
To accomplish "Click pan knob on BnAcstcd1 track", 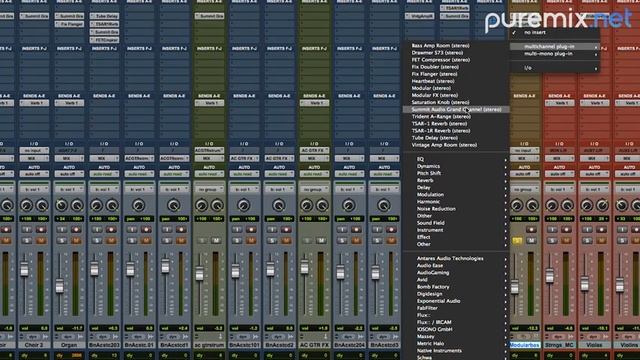I will 173,205.
